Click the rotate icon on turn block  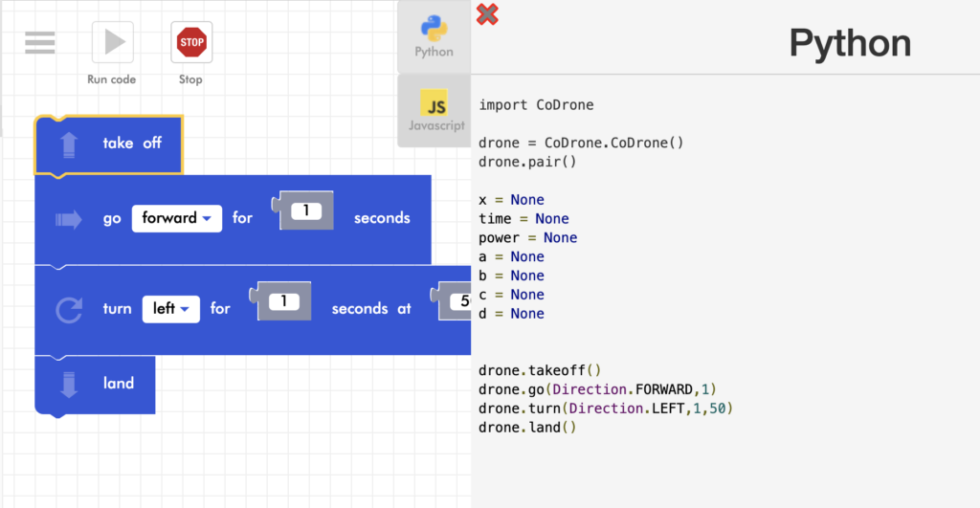70,309
